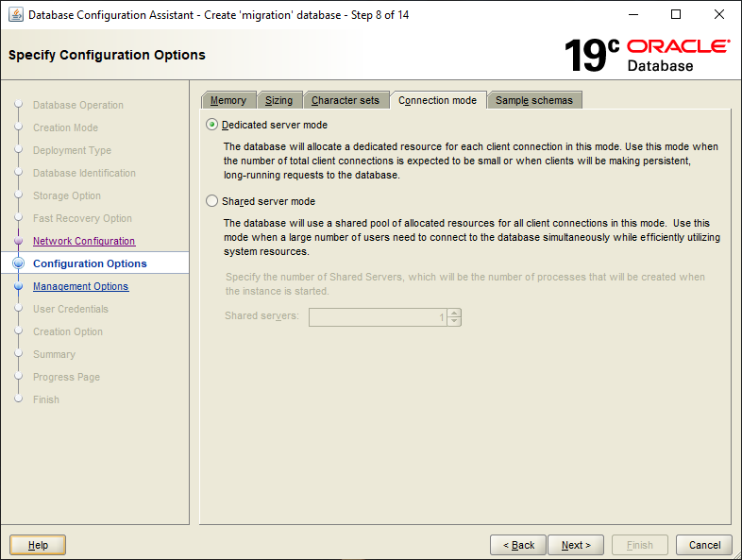742x560 pixels.
Task: Cancel the database creation wizard
Action: (704, 545)
